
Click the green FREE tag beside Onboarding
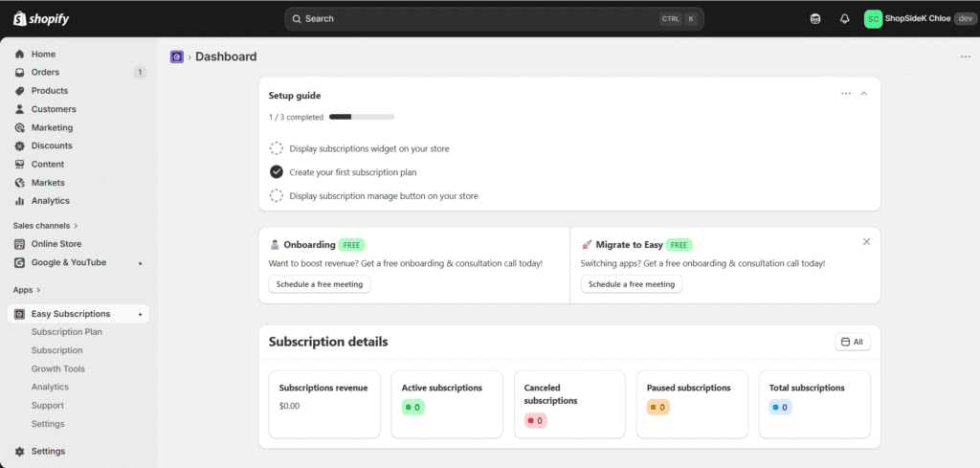351,245
